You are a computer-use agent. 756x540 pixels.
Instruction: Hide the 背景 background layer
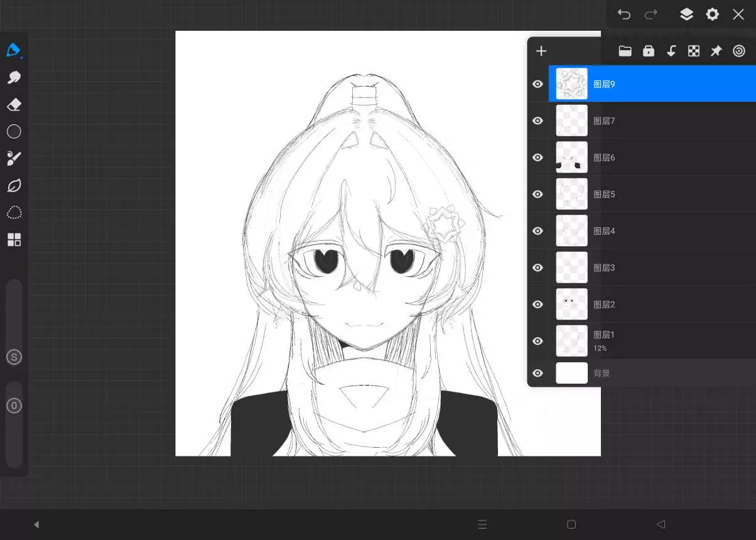click(537, 373)
